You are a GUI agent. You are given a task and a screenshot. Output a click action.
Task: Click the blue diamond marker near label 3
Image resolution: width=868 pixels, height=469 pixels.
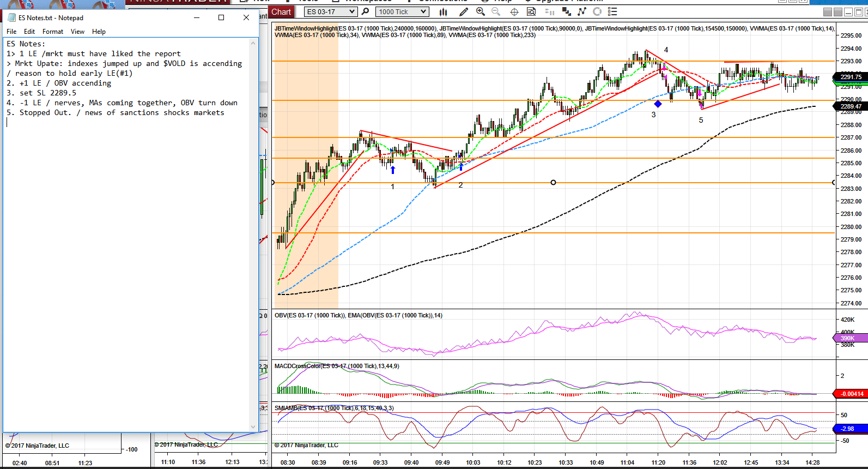tap(658, 104)
